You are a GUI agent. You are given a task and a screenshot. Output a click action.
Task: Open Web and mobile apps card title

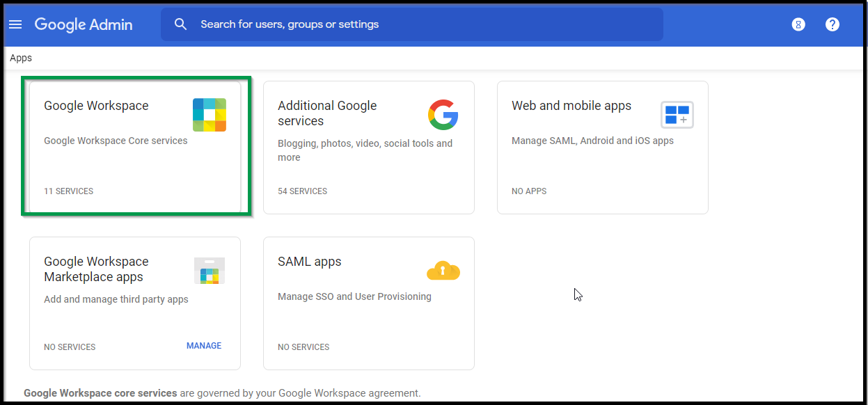coord(571,106)
